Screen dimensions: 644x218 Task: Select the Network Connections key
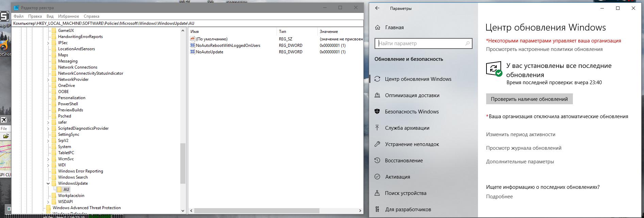78,67
